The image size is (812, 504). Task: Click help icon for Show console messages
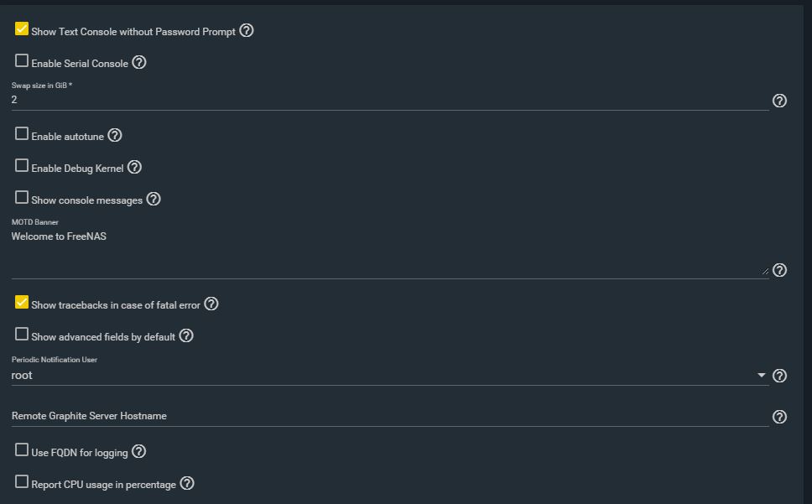coord(154,199)
